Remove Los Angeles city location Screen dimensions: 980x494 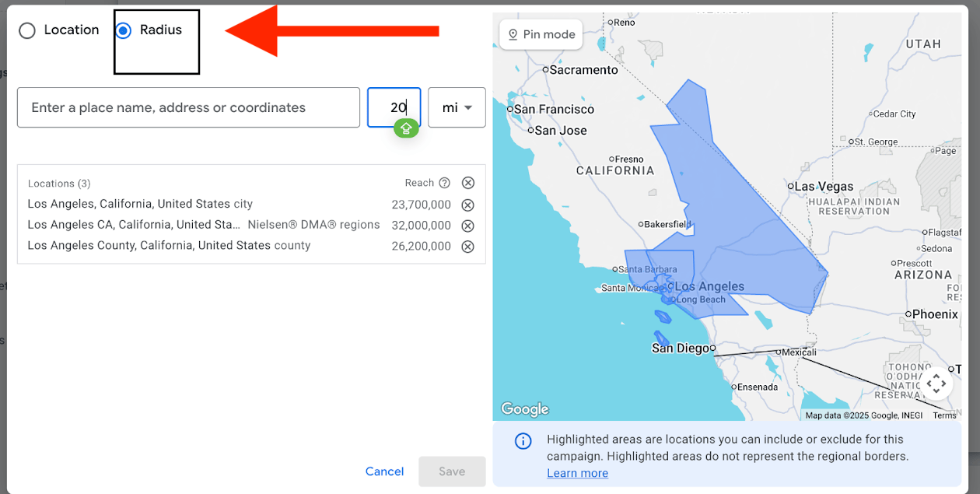click(468, 205)
